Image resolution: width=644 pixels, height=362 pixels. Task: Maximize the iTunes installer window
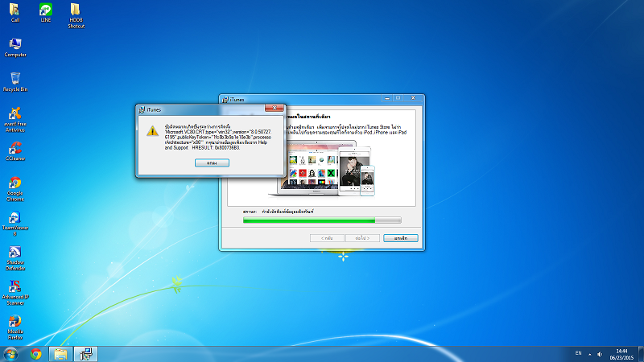398,97
